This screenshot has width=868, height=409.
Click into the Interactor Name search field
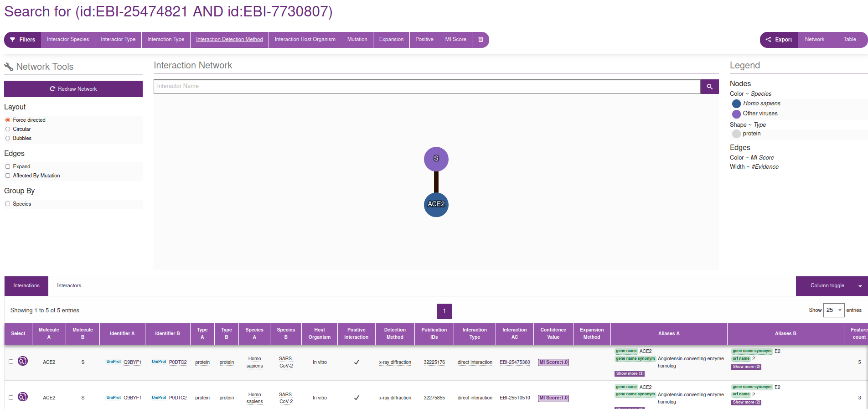click(427, 87)
